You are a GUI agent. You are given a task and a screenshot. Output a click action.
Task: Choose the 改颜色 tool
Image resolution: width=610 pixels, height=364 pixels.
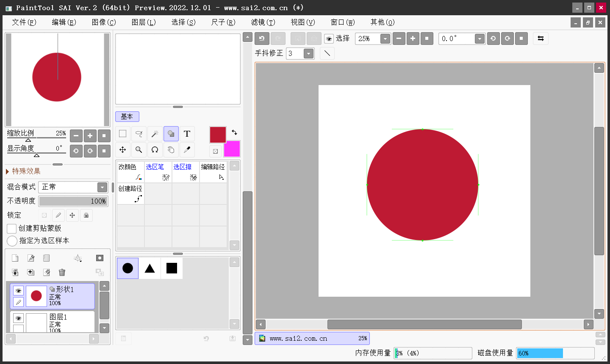[x=130, y=172]
